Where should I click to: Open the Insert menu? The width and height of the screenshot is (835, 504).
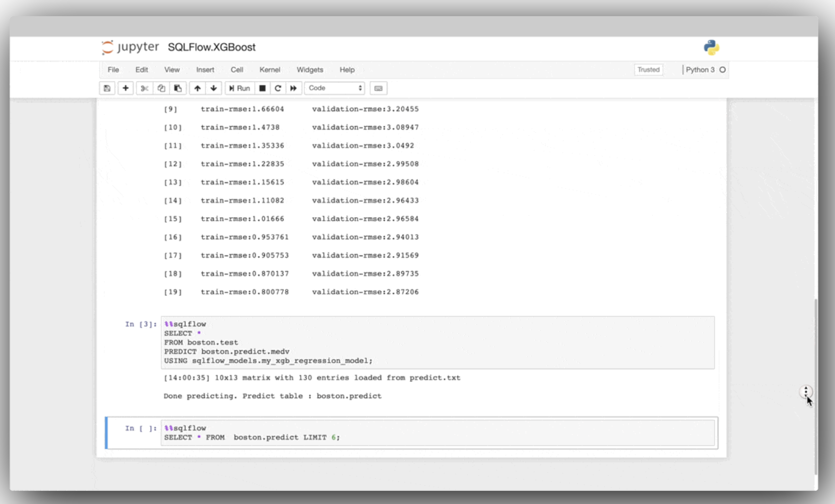click(205, 70)
